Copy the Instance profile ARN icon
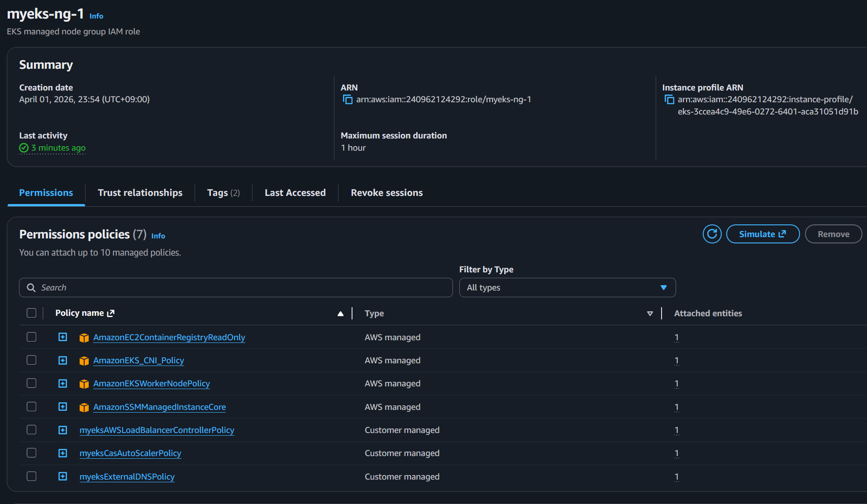Image resolution: width=867 pixels, height=504 pixels. (x=669, y=100)
